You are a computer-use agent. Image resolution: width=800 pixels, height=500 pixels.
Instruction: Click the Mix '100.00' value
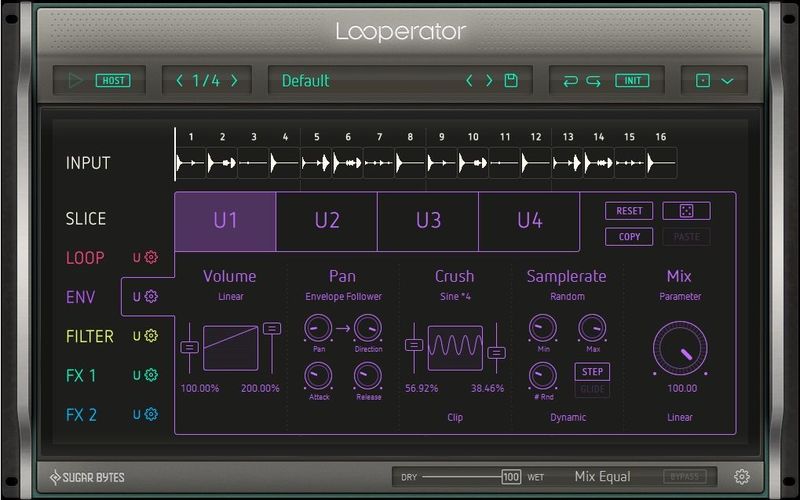coord(682,388)
